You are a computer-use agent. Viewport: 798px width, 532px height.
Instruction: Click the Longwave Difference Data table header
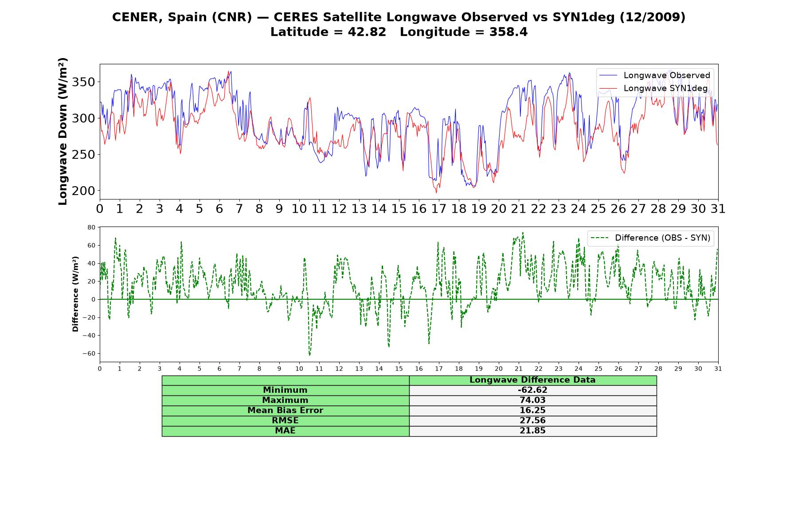click(x=533, y=380)
